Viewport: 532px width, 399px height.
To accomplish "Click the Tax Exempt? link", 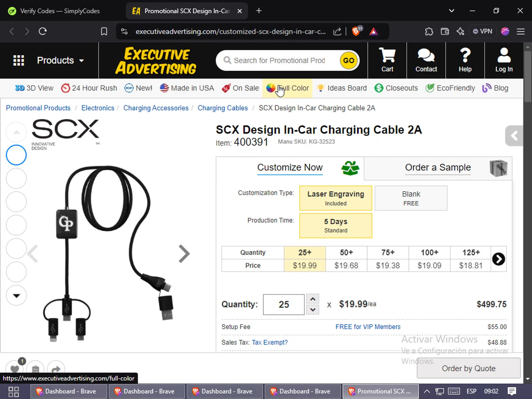I will point(270,342).
